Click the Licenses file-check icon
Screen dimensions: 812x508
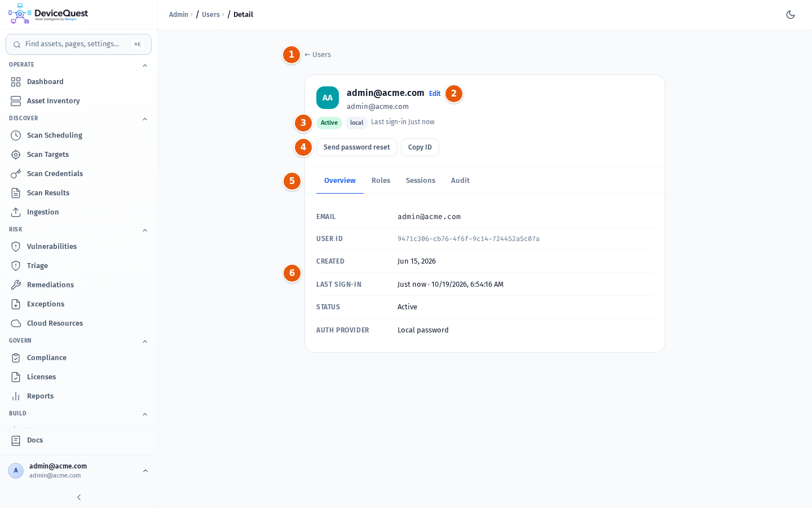[16, 377]
